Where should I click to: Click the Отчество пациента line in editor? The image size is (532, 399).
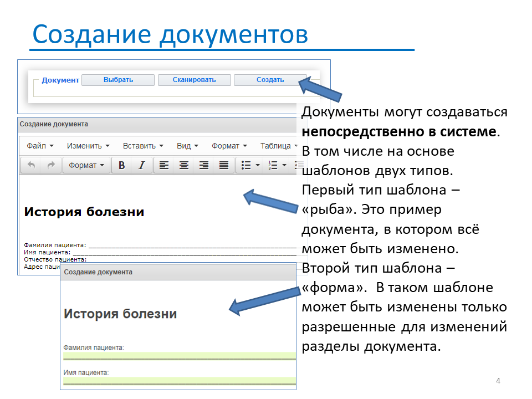[x=55, y=259]
